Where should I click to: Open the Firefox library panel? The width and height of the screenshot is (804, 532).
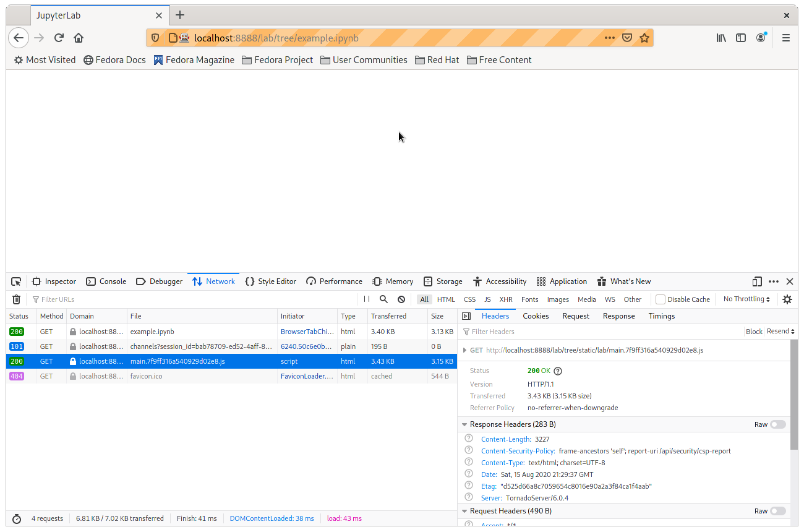(721, 38)
